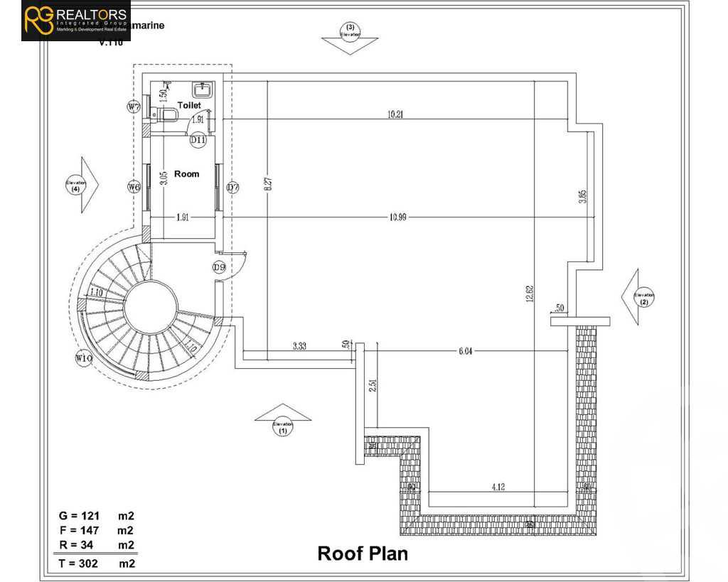The width and height of the screenshot is (728, 582).
Task: Click the 1.91 dimension below Room label
Action: coord(183,217)
